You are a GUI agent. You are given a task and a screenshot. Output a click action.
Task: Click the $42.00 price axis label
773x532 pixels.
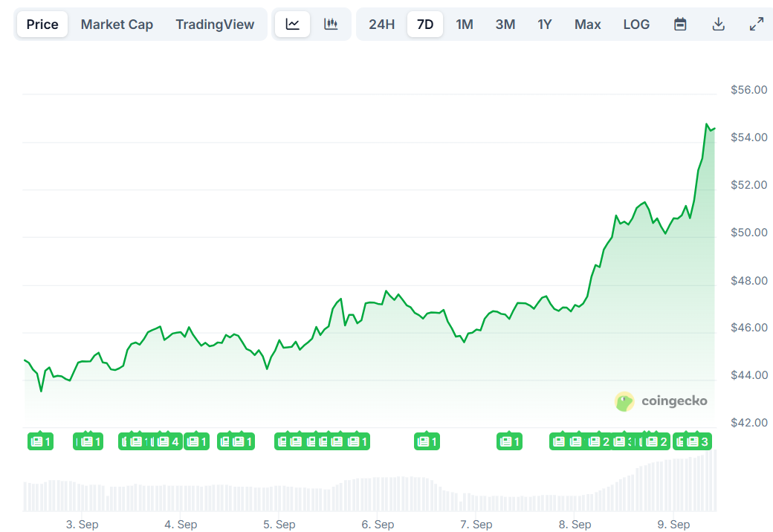[x=749, y=422]
